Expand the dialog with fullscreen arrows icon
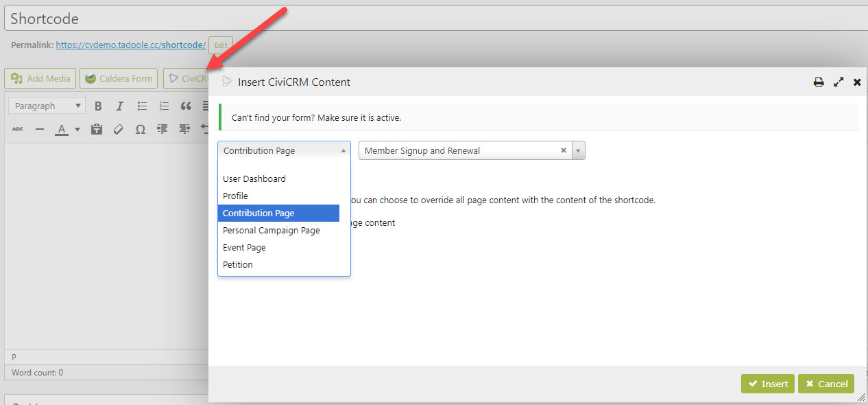 pyautogui.click(x=838, y=82)
